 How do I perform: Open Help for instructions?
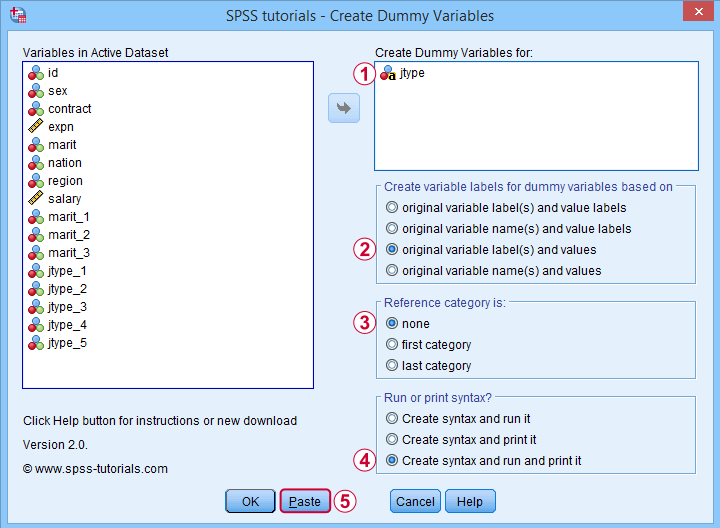tap(470, 501)
